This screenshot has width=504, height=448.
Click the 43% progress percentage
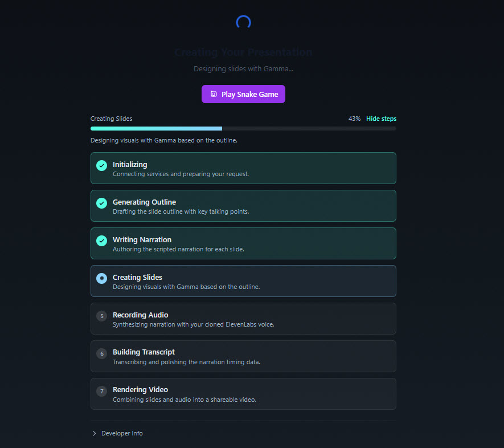click(354, 119)
